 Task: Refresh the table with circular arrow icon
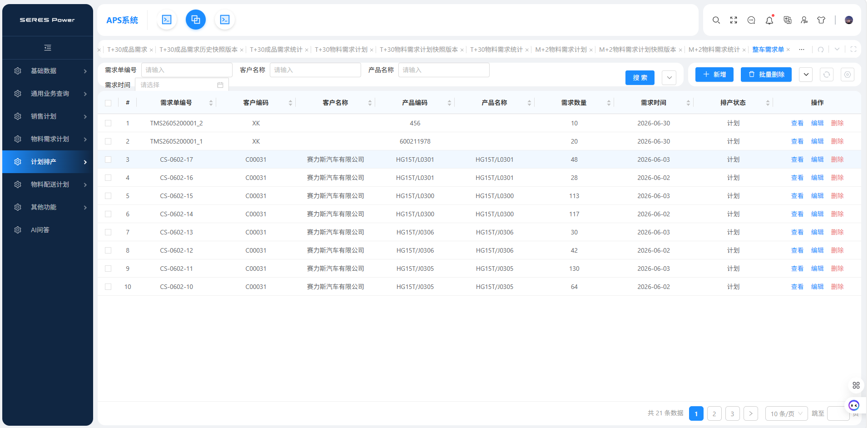click(827, 75)
